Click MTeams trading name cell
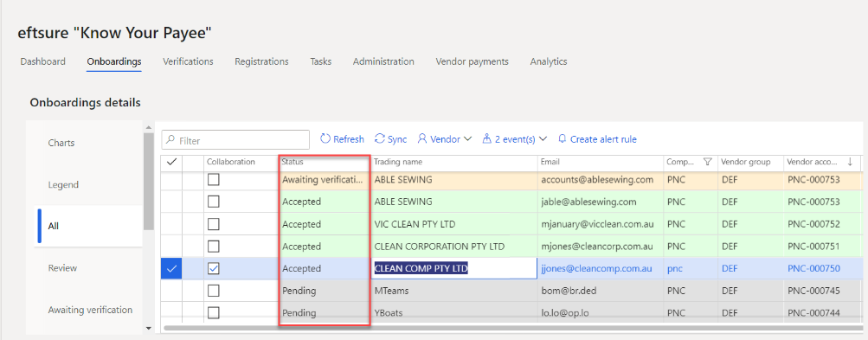 (454, 291)
